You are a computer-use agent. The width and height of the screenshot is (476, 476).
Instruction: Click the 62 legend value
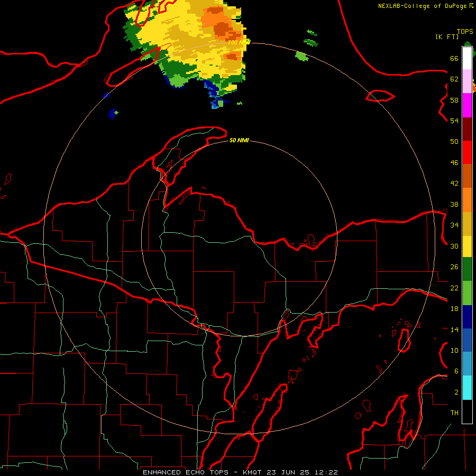[454, 79]
